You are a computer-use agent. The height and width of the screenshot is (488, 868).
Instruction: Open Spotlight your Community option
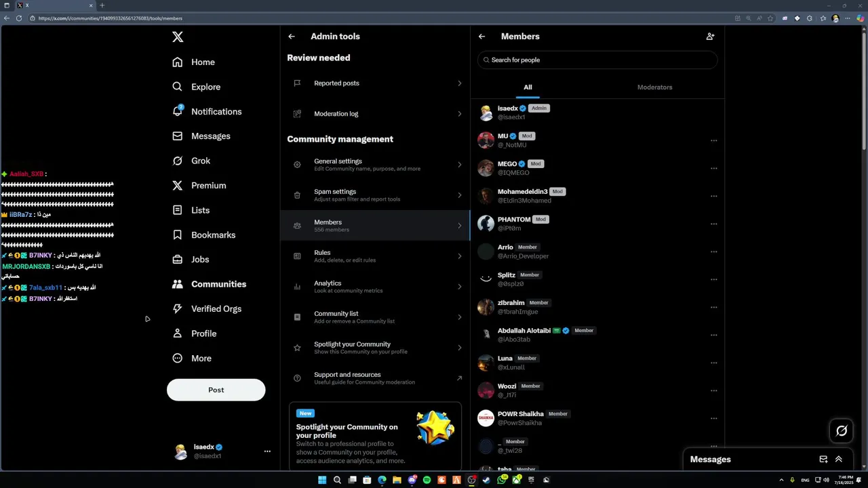tap(375, 348)
